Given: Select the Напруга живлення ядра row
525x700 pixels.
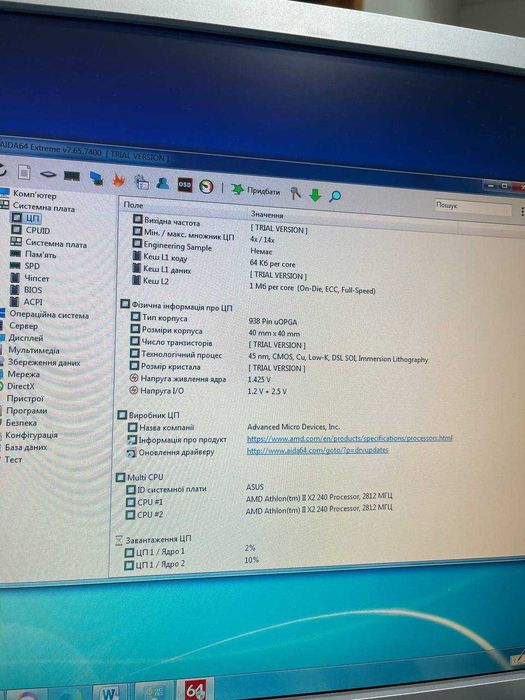Looking at the screenshot, I should (x=200, y=379).
